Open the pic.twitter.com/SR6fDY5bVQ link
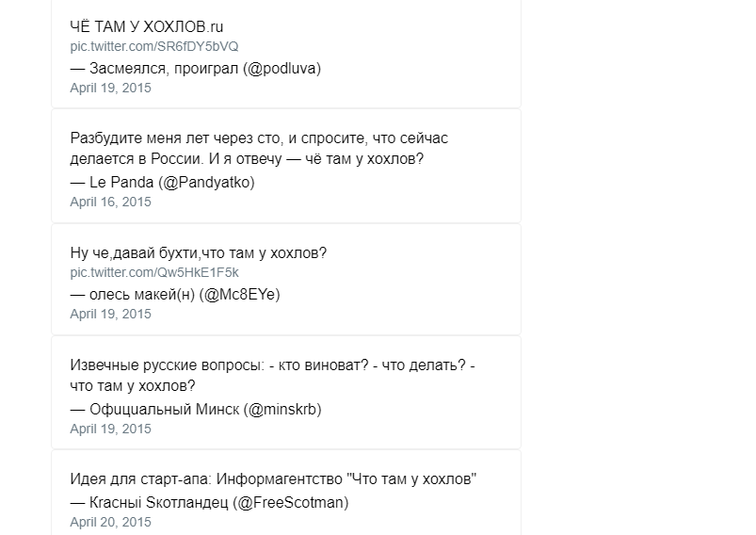Screen dimensions: 756x535 click(154, 46)
